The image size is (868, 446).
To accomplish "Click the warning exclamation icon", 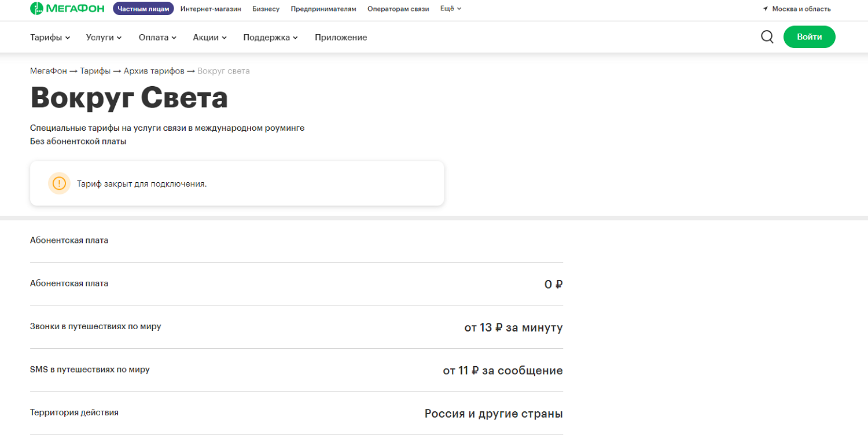I will [x=59, y=183].
